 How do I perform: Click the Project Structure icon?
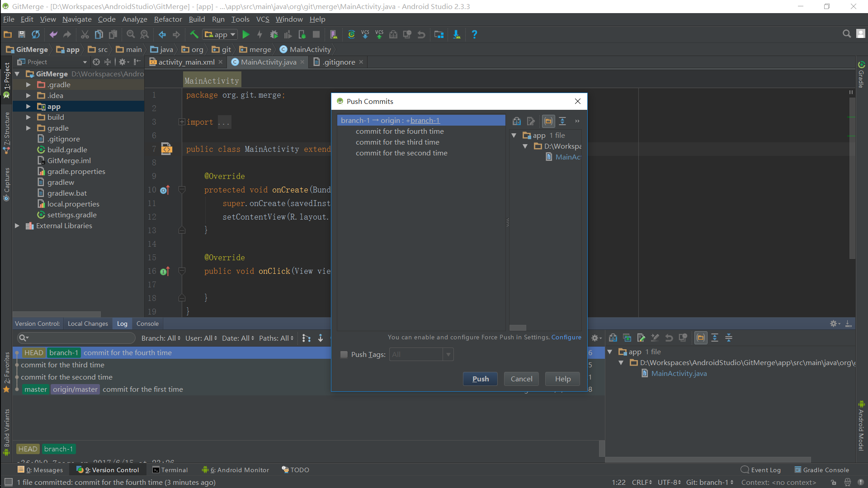coord(439,34)
